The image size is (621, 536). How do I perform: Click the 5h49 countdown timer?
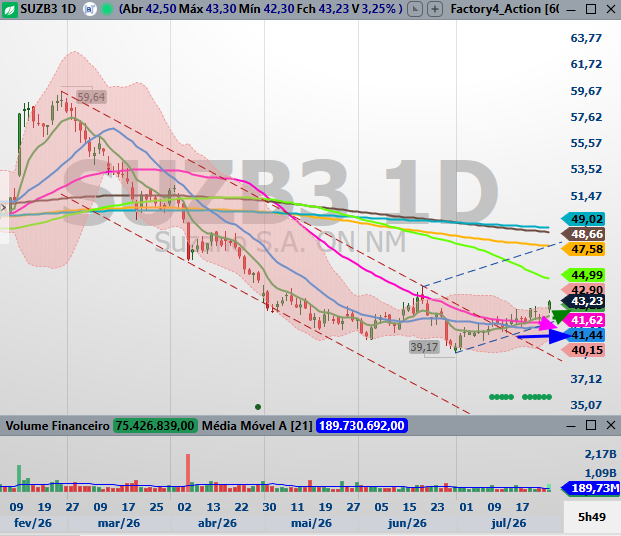pos(592,517)
